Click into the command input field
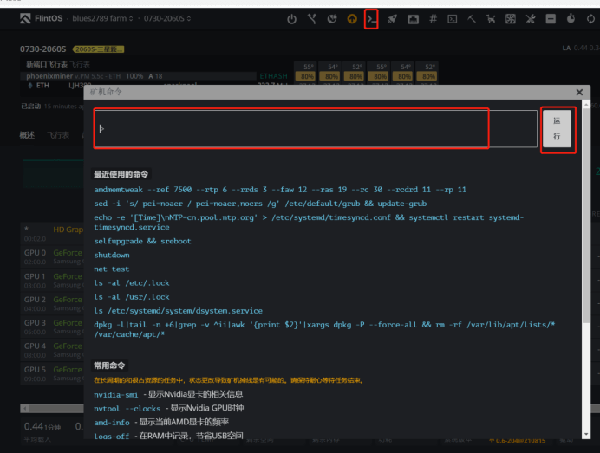The height and width of the screenshot is (453, 600). tap(316, 129)
